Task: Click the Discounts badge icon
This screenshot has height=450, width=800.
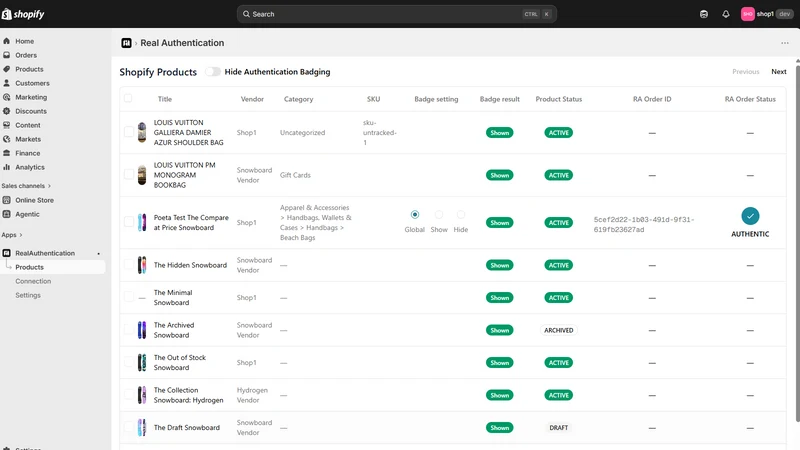Action: click(7, 111)
